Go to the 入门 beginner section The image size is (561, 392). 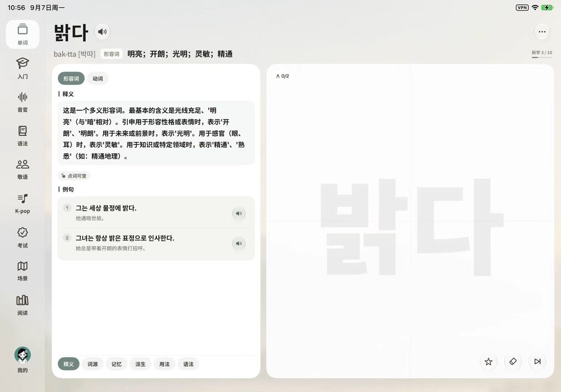coord(22,68)
